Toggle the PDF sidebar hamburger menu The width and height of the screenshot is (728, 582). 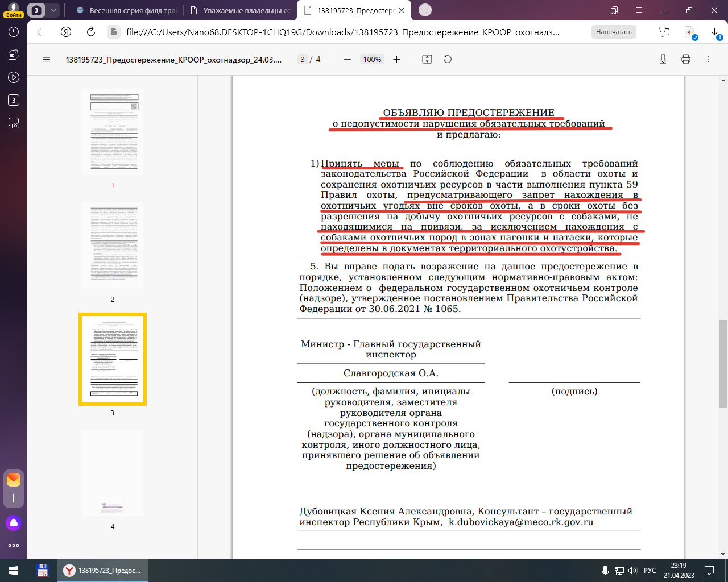pyautogui.click(x=47, y=60)
